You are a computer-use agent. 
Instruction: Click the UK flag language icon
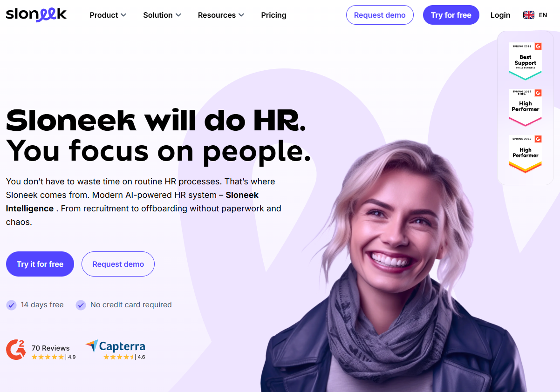point(528,15)
